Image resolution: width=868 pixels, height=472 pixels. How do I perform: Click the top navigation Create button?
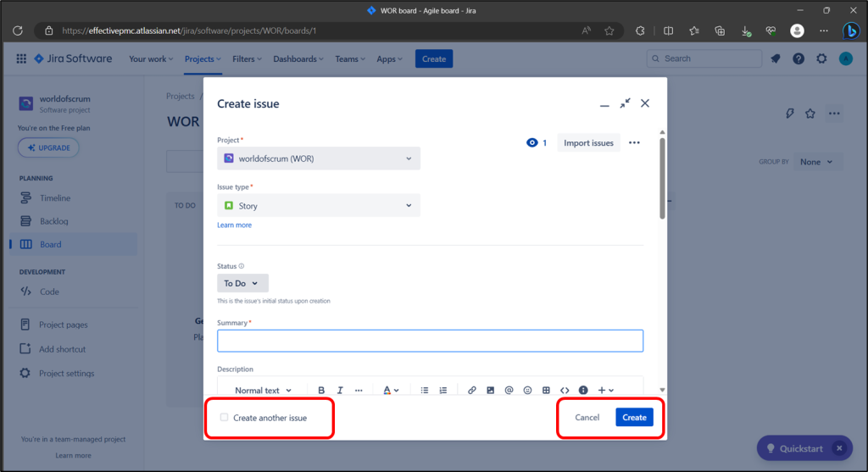pyautogui.click(x=434, y=58)
